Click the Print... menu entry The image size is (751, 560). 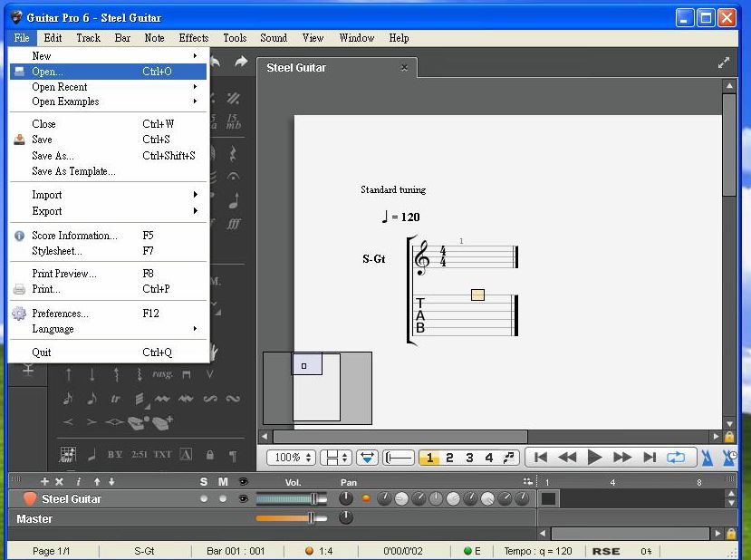[108, 289]
